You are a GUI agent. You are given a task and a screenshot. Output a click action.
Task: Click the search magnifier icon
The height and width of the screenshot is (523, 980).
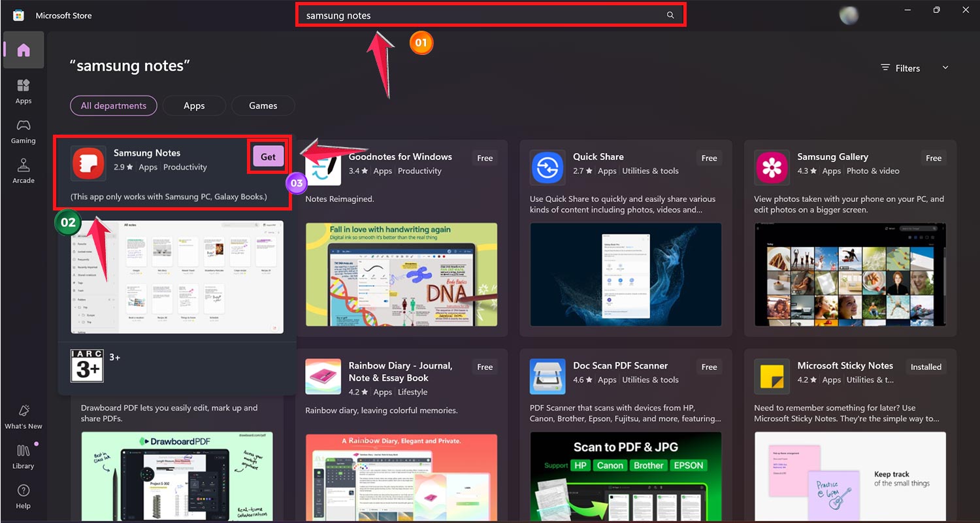[670, 14]
